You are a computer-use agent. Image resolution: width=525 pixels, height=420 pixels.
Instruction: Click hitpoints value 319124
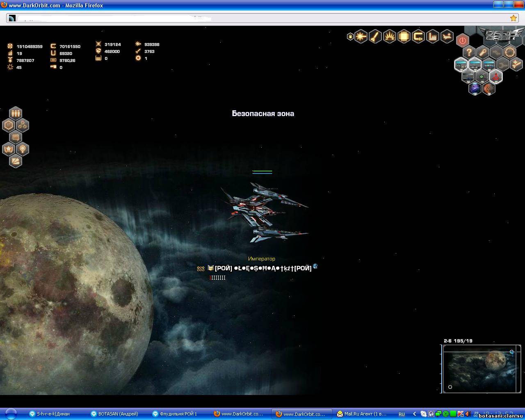click(113, 44)
